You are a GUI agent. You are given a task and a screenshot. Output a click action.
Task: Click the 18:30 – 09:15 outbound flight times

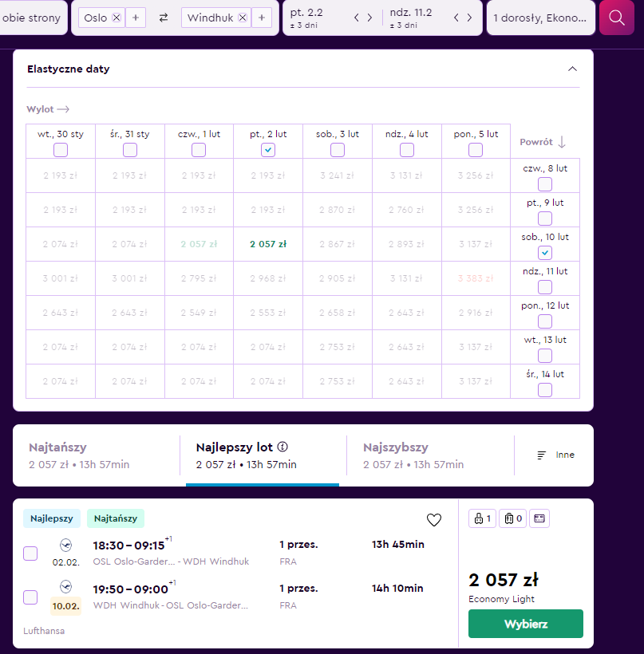129,546
